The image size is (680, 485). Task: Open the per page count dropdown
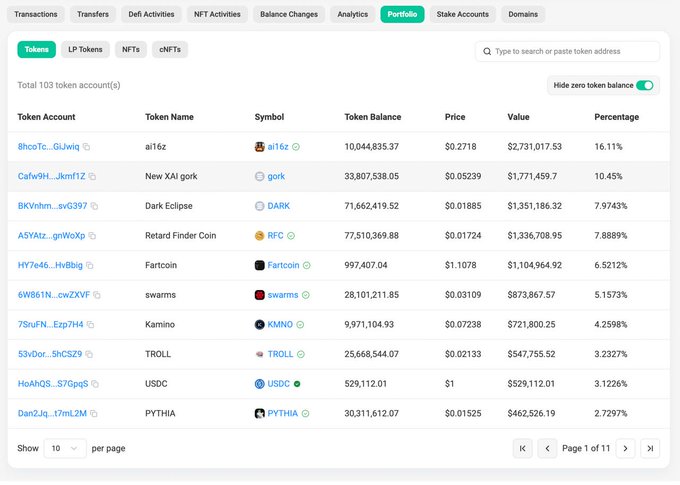[x=65, y=448]
